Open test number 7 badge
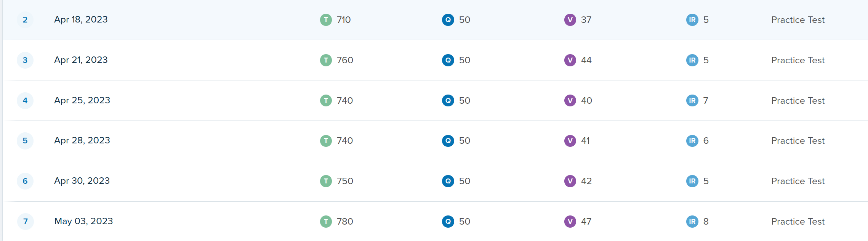Image resolution: width=868 pixels, height=241 pixels. (25, 222)
